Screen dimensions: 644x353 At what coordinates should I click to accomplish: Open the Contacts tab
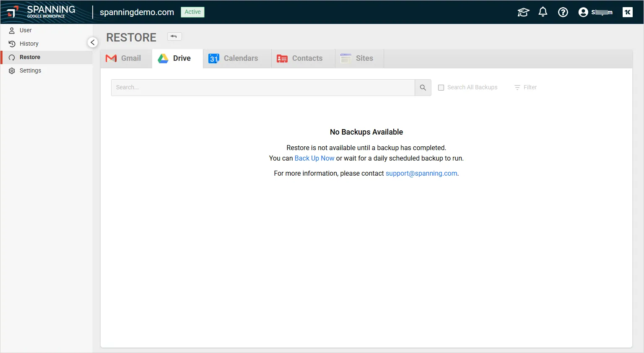click(x=300, y=58)
